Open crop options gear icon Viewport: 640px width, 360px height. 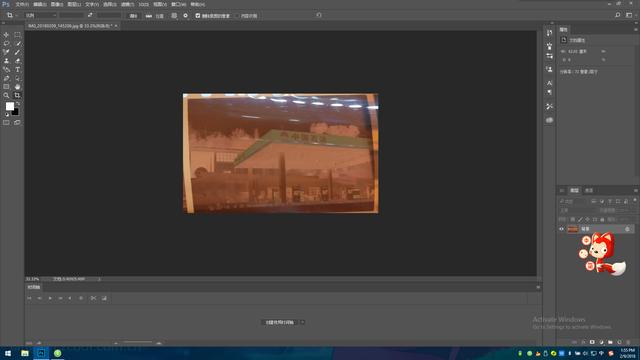click(x=185, y=16)
